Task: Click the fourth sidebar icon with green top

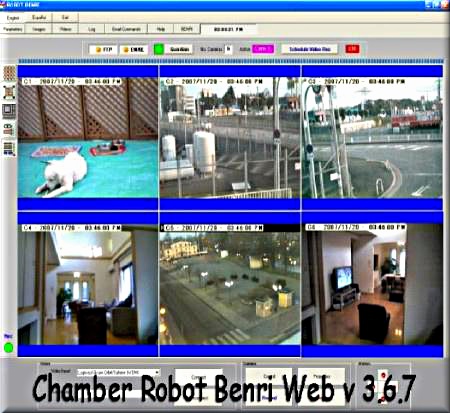Action: click(9, 130)
